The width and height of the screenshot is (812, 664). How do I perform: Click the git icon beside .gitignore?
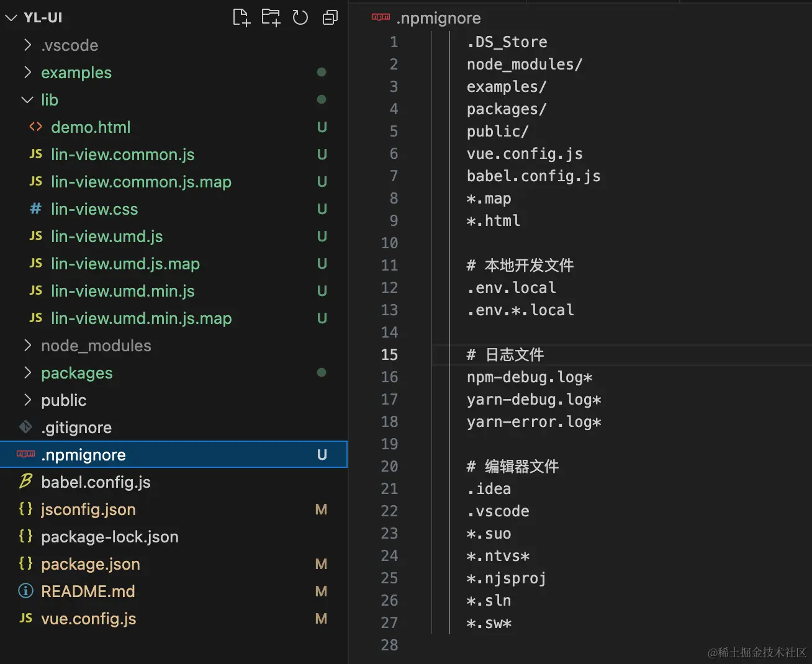25,427
